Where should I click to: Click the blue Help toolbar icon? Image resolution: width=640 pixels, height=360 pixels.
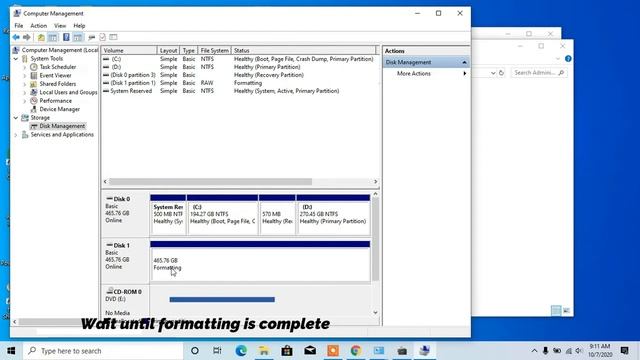pyautogui.click(x=66, y=37)
